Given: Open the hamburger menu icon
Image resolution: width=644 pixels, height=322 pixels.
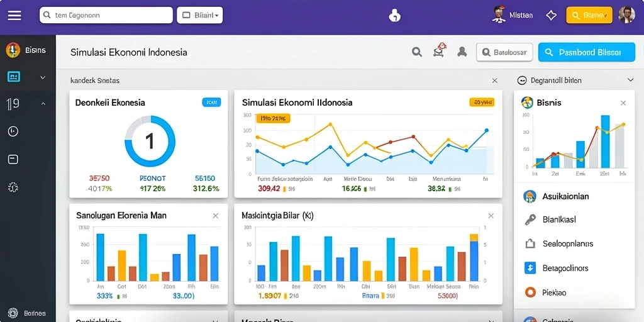Looking at the screenshot, I should (14, 15).
